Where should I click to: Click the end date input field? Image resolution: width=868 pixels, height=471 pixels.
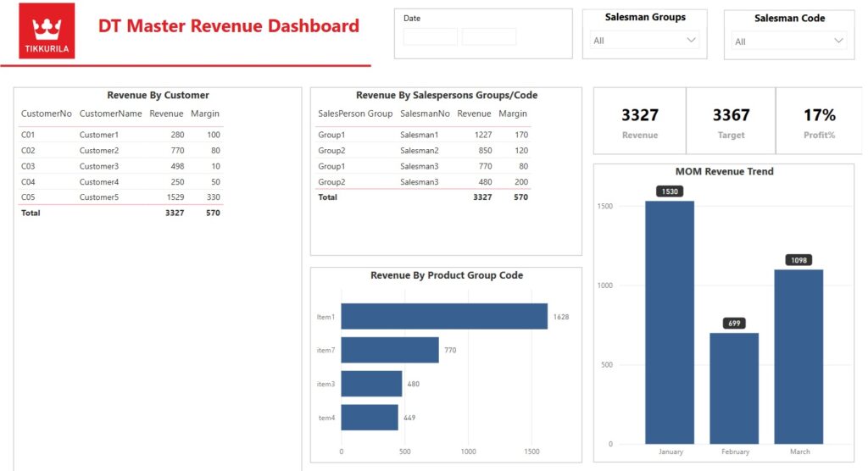pyautogui.click(x=489, y=36)
